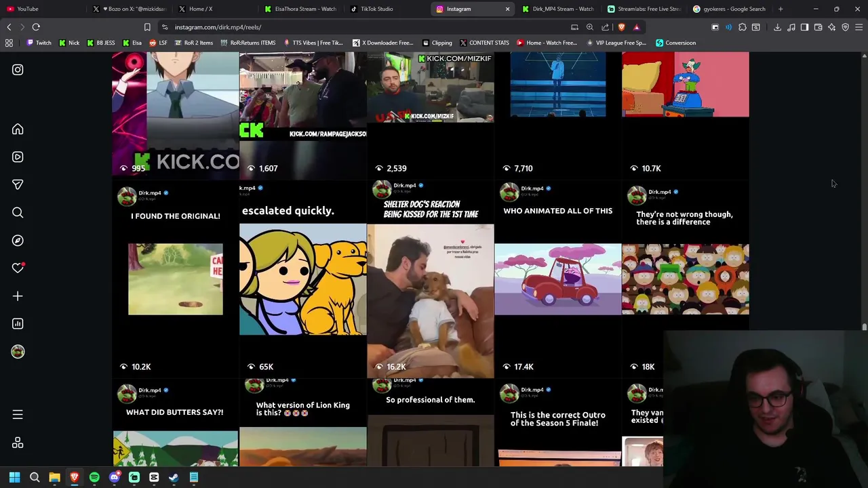
Task: Click the address bar URL
Action: tap(218, 27)
